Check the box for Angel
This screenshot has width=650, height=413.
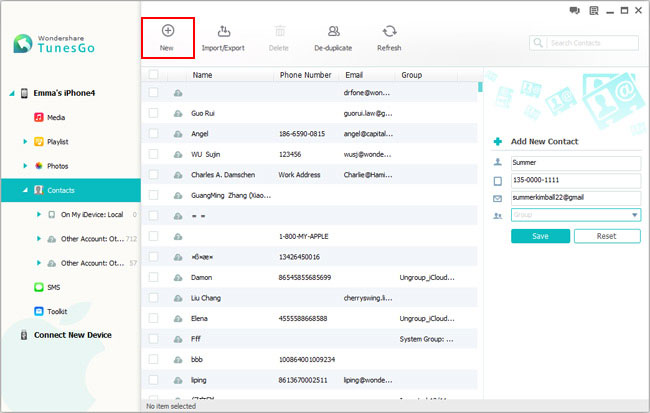click(153, 134)
